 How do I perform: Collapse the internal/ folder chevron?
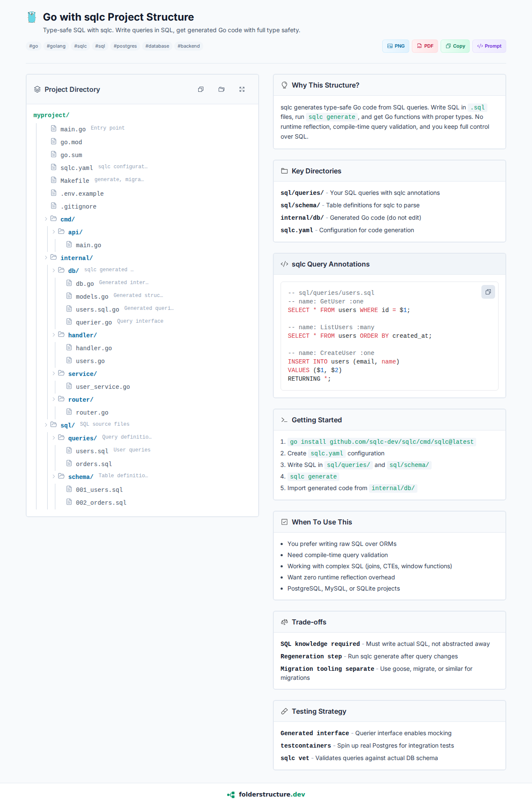coord(46,258)
